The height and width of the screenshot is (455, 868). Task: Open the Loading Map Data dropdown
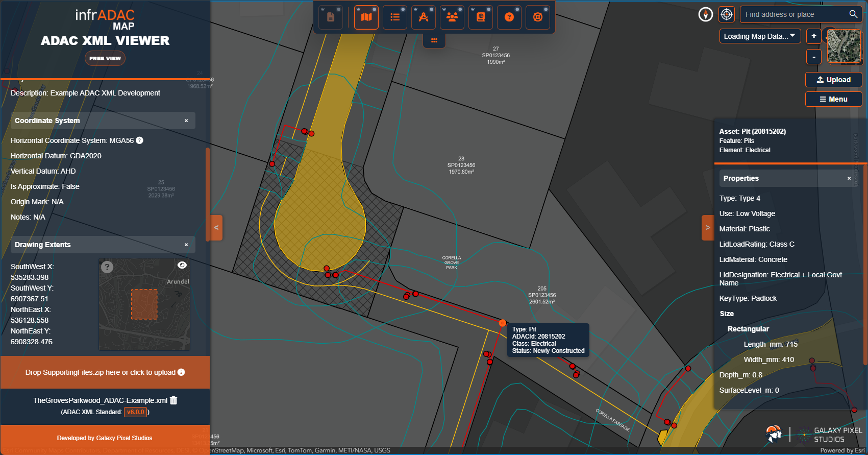point(760,36)
